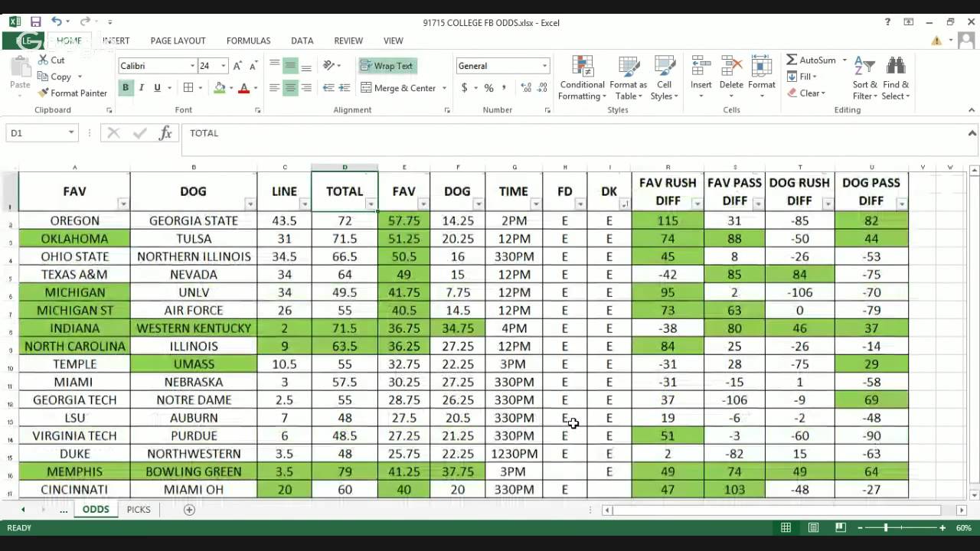This screenshot has height=551, width=980.
Task: Click the Help question mark icon
Action: click(x=887, y=22)
